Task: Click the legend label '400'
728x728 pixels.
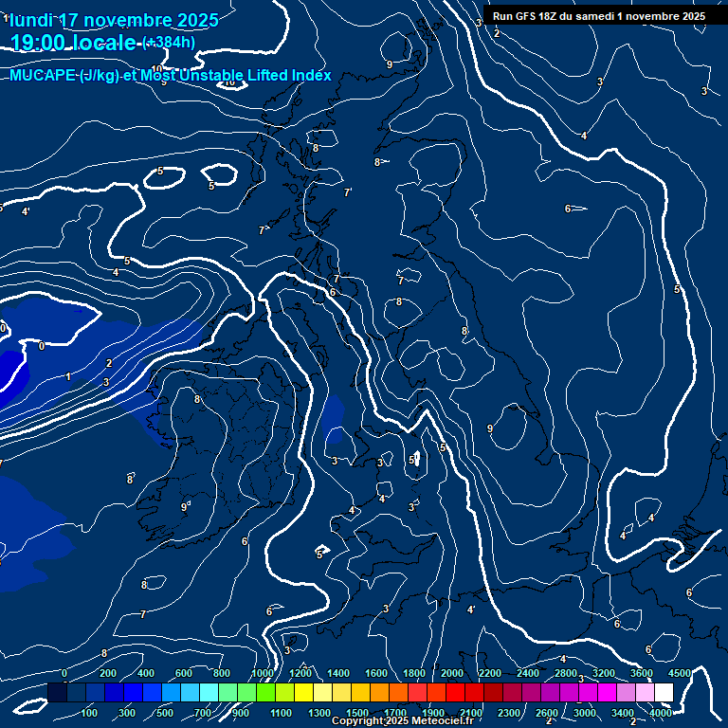Action: click(x=146, y=673)
